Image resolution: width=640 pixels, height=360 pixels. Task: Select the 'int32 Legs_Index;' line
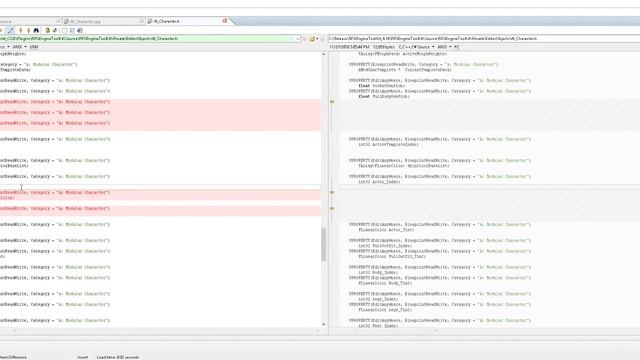pyautogui.click(x=378, y=299)
